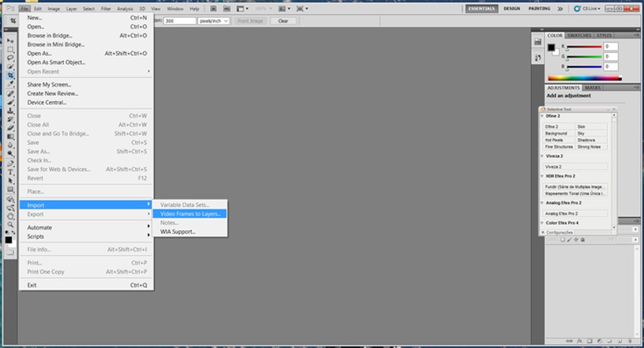Click the R slider in Color panel
The image size is (644, 348).
coord(584,47)
